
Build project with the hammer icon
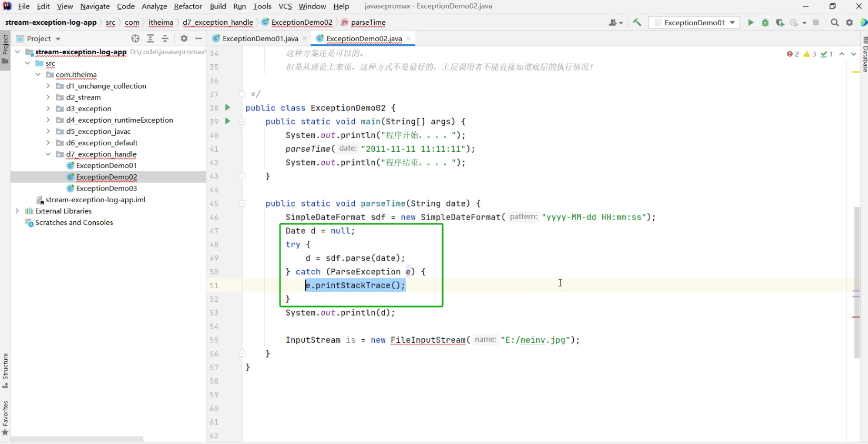(637, 23)
